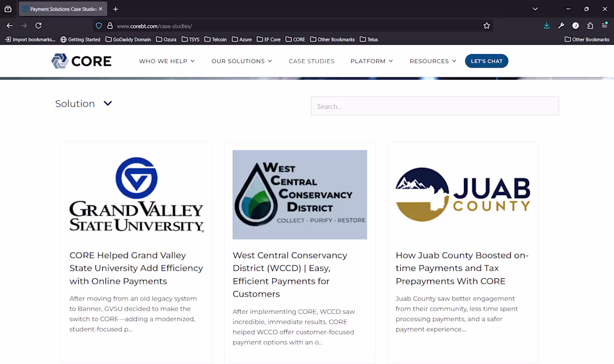Screen dimensions: 614x364
Task: Open WCCD Easy, Efficient Payments title
Action: click(x=290, y=274)
